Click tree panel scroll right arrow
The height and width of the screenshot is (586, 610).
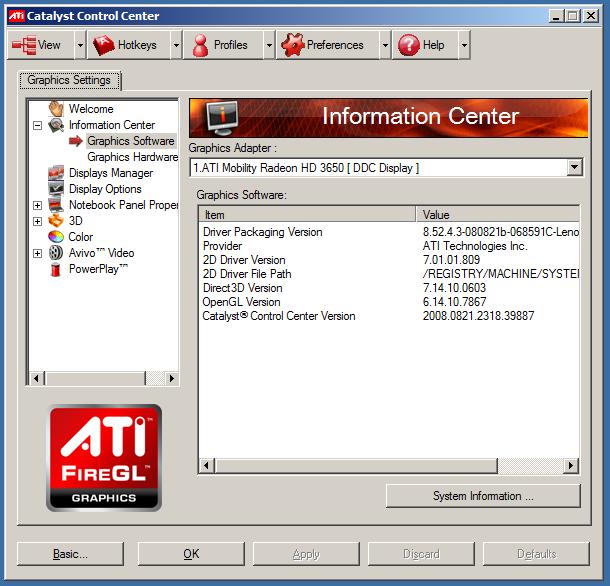[172, 378]
